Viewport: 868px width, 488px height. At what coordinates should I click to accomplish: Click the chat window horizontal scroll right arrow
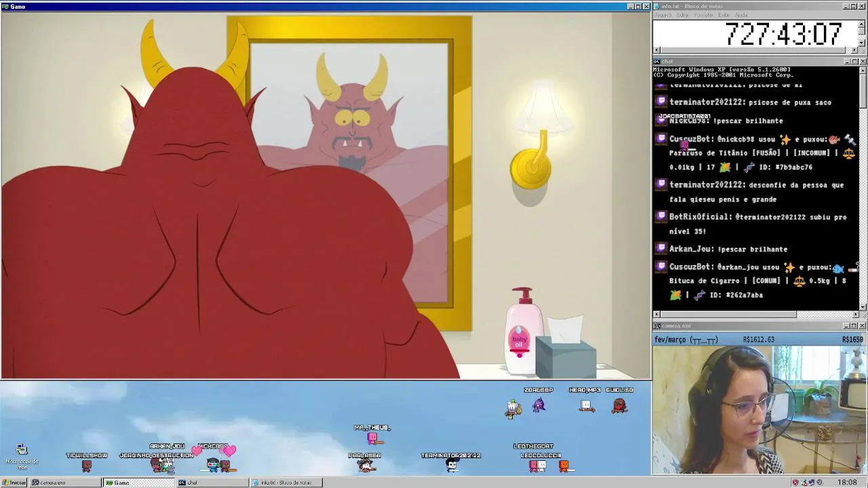point(855,314)
